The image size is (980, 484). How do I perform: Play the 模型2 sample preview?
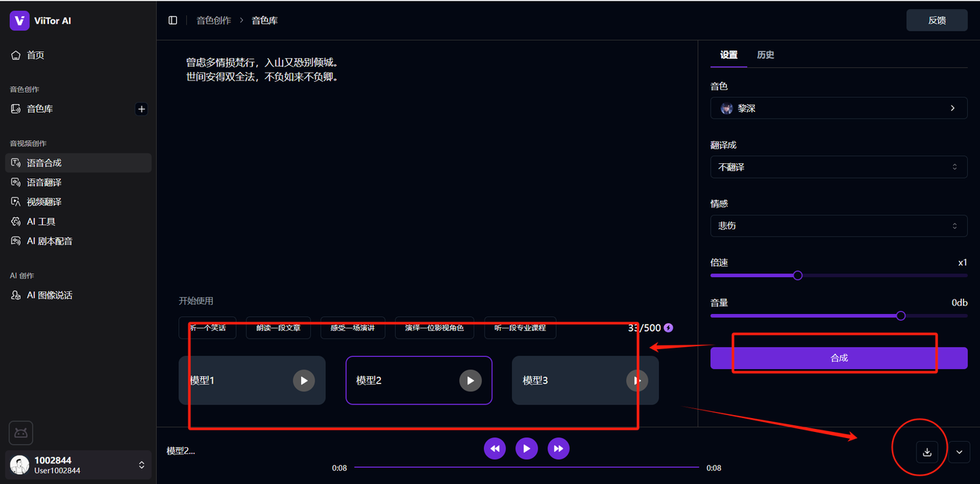470,381
